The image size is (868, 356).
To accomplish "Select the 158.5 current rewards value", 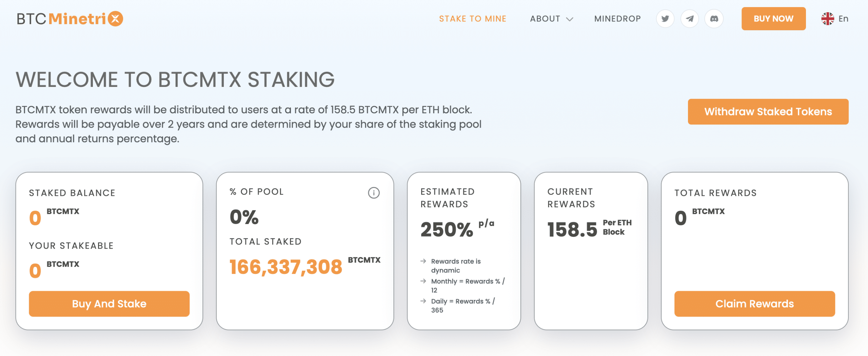I will [x=572, y=230].
